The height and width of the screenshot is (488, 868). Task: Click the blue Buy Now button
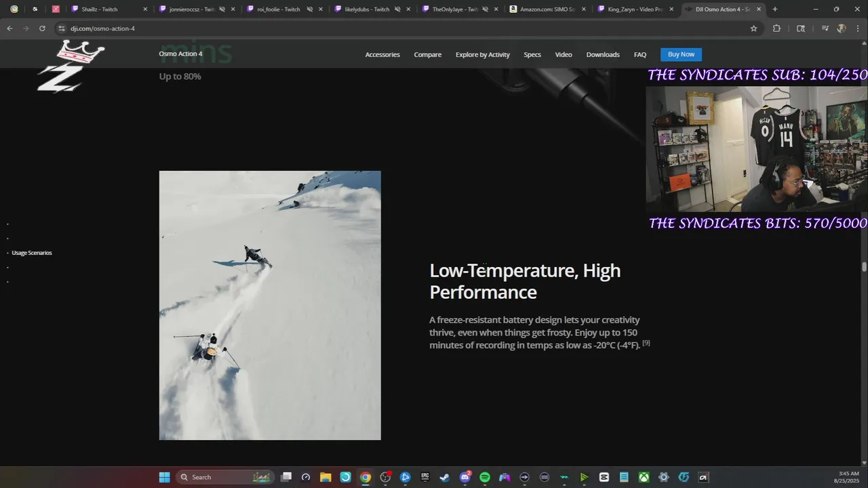681,54
